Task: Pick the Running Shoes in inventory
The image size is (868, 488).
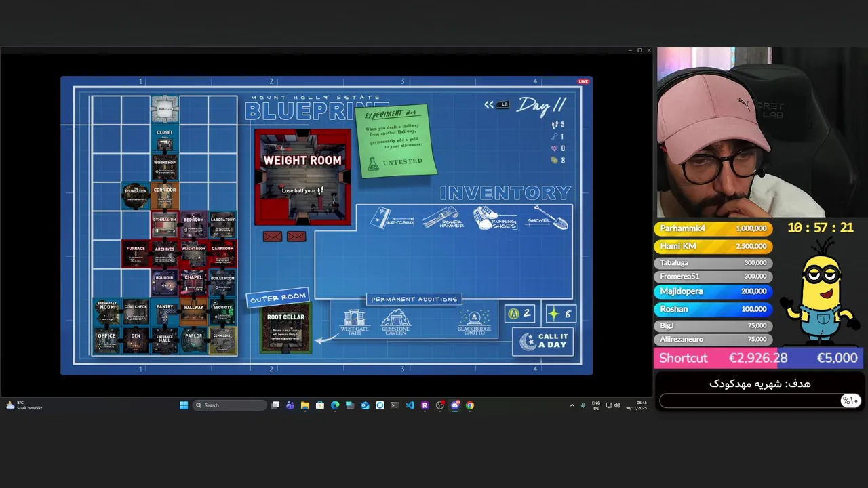Action: pyautogui.click(x=496, y=218)
